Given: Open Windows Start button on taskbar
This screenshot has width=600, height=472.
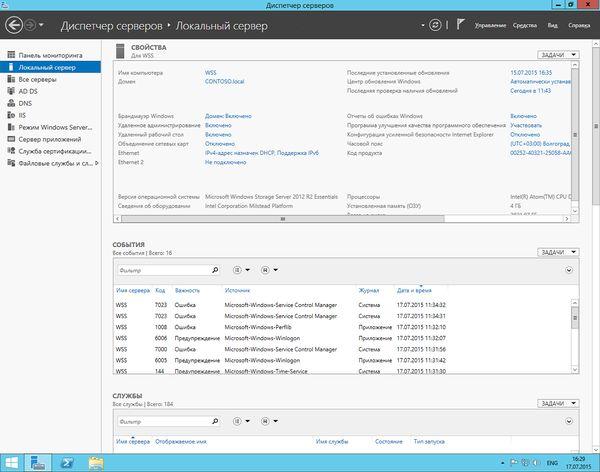Looking at the screenshot, I should click(11, 463).
